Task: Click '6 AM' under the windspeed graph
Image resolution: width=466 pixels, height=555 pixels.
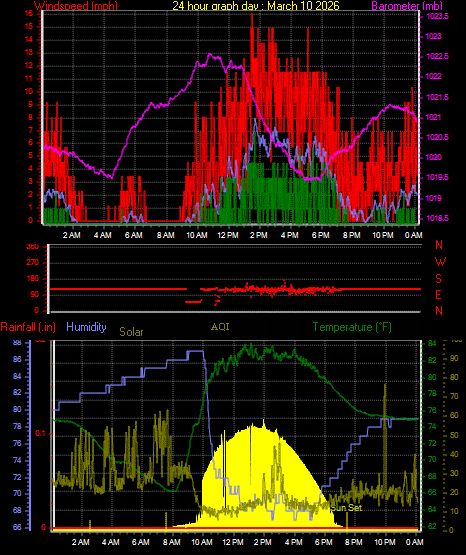Action: [x=134, y=235]
